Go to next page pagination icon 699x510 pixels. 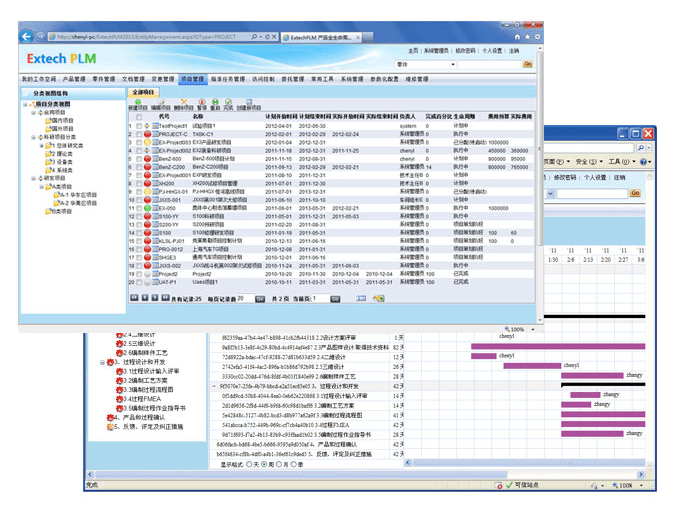(x=154, y=298)
